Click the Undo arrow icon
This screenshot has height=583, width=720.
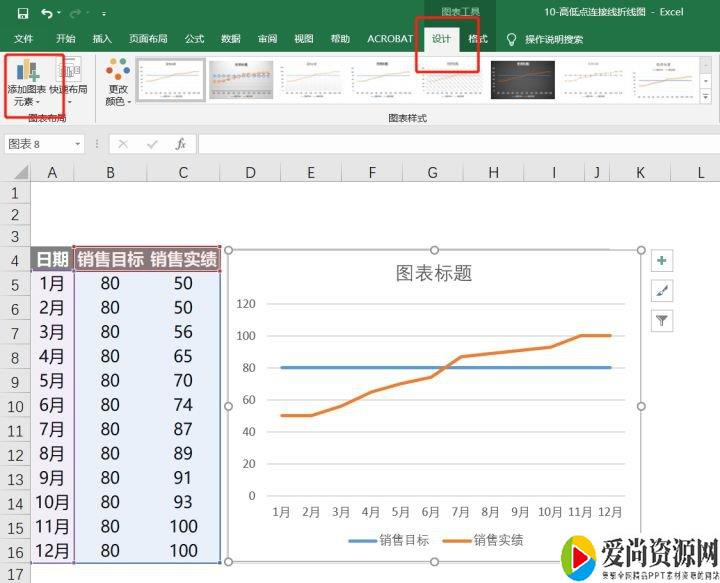[x=47, y=13]
